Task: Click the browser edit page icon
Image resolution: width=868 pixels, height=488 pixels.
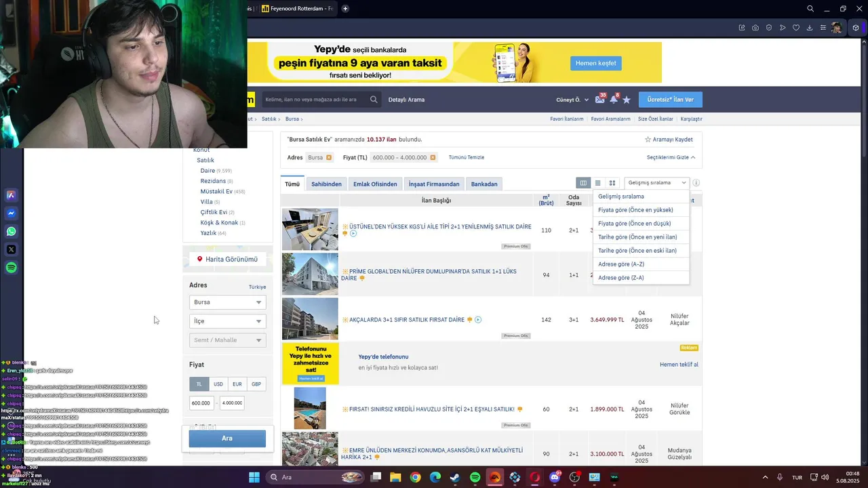Action: pos(742,28)
